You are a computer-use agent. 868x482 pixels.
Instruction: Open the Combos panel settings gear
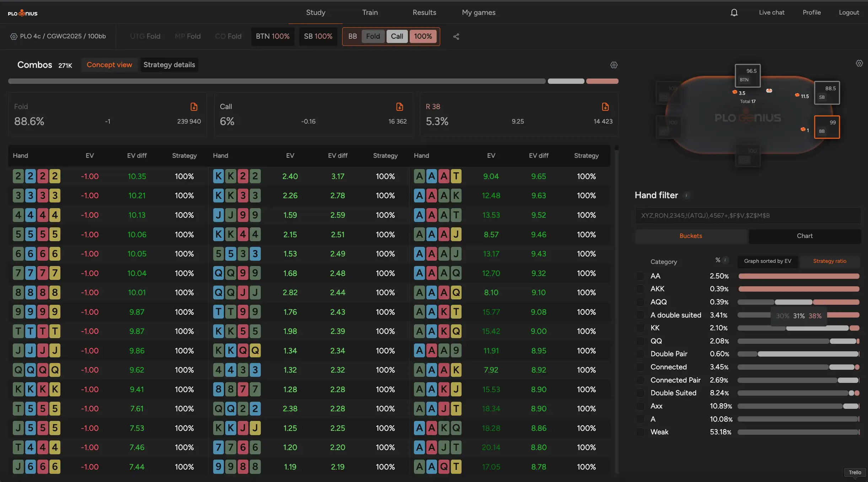(614, 65)
